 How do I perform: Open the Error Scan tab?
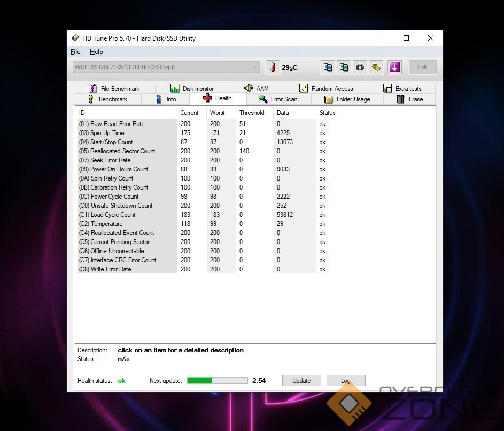click(x=278, y=99)
